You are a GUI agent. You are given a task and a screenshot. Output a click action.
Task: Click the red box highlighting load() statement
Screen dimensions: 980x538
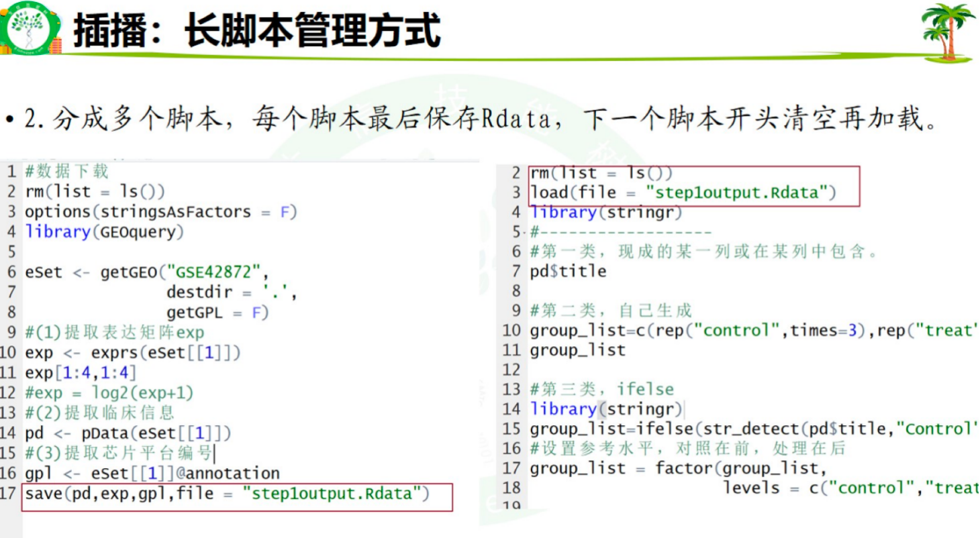tap(691, 182)
